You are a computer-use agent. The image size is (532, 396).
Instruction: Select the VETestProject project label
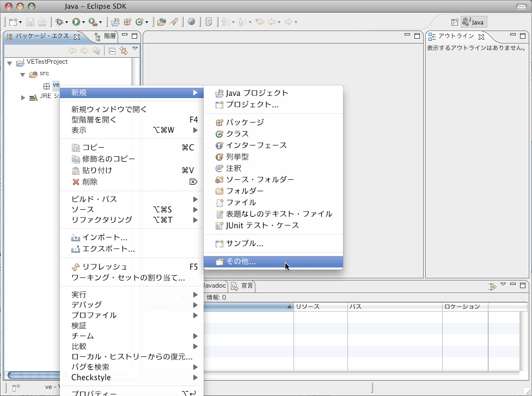point(47,62)
